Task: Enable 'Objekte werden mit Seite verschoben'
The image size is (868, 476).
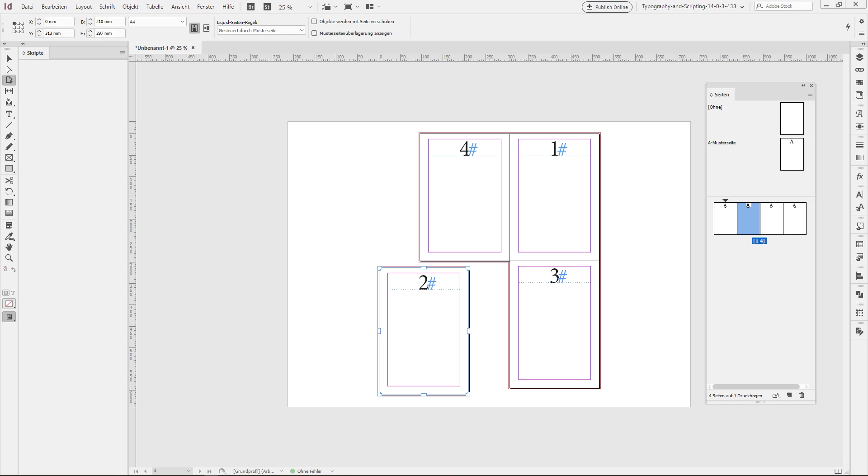Action: 314,21
